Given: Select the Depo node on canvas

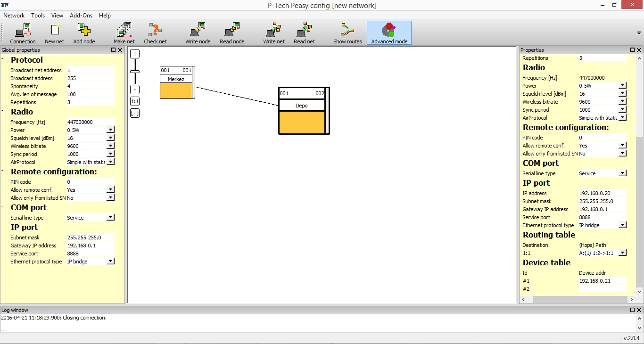Looking at the screenshot, I should (x=304, y=111).
